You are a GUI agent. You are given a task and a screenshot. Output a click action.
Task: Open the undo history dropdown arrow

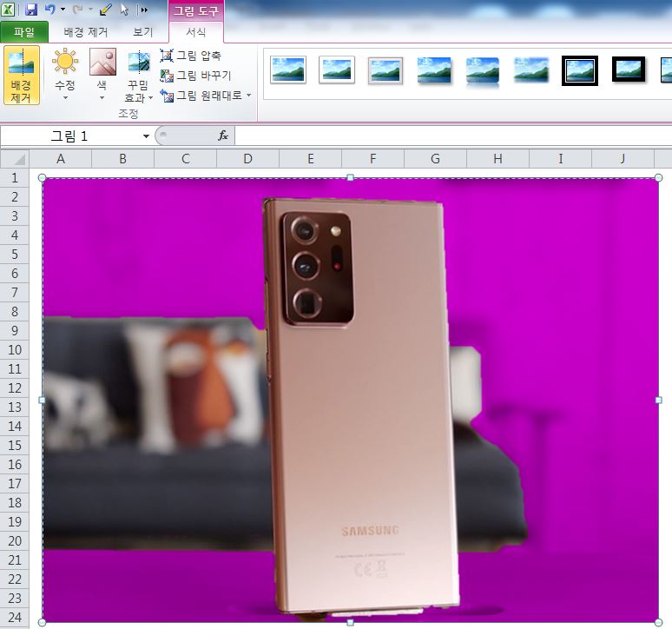[x=63, y=10]
